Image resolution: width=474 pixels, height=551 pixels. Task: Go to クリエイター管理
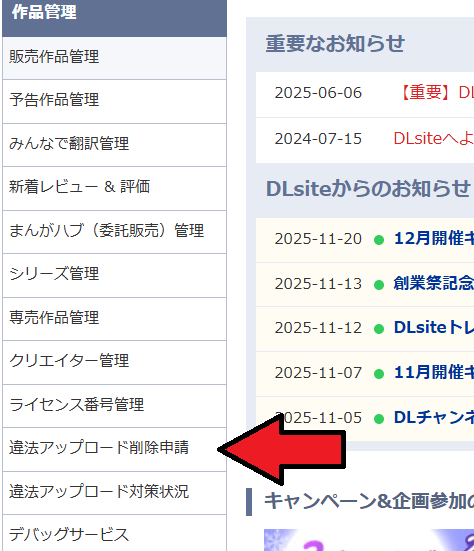[114, 362]
